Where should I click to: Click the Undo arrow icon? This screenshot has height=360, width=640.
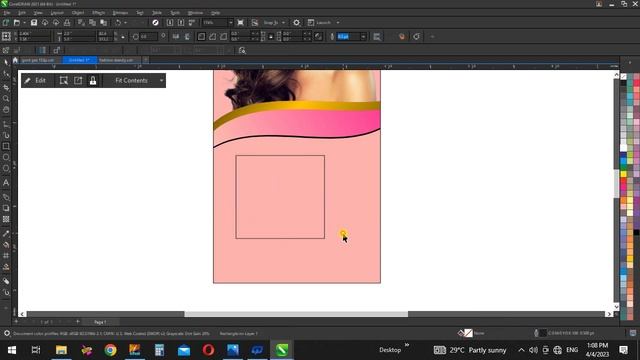pos(118,23)
